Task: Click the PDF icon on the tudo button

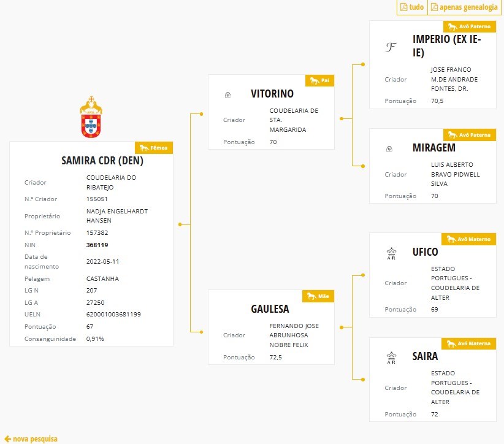Action: (403, 7)
